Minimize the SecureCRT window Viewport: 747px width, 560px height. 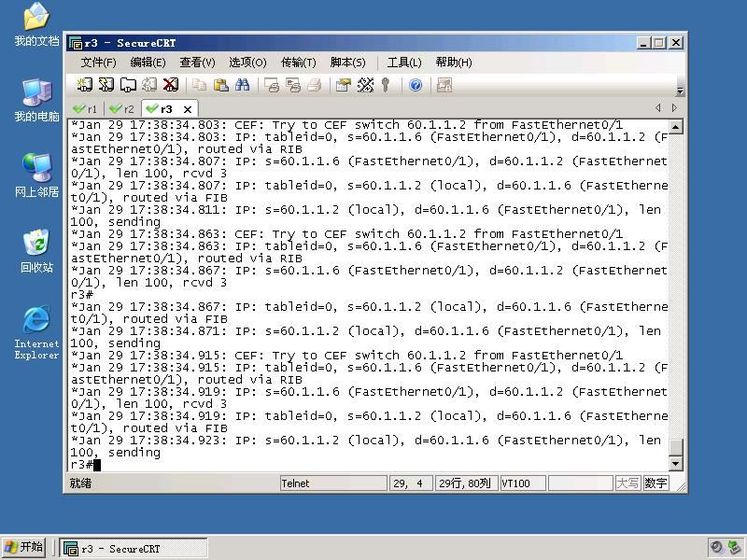coord(643,43)
